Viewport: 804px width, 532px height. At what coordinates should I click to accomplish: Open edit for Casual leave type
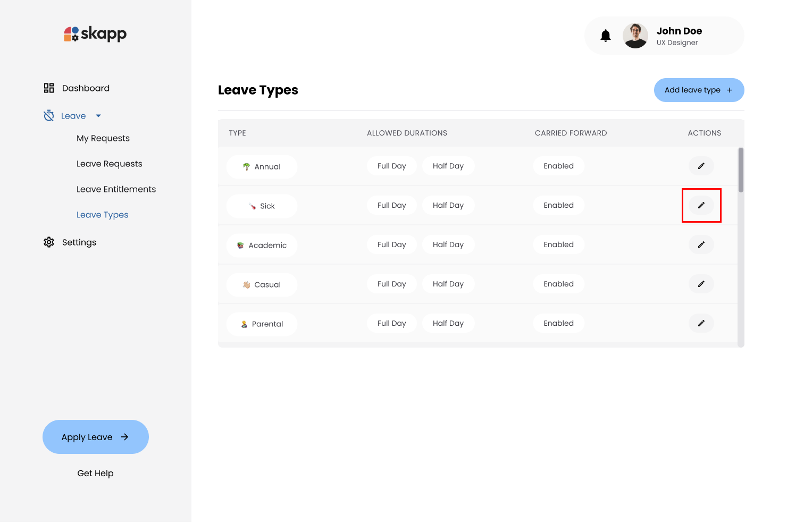point(701,284)
